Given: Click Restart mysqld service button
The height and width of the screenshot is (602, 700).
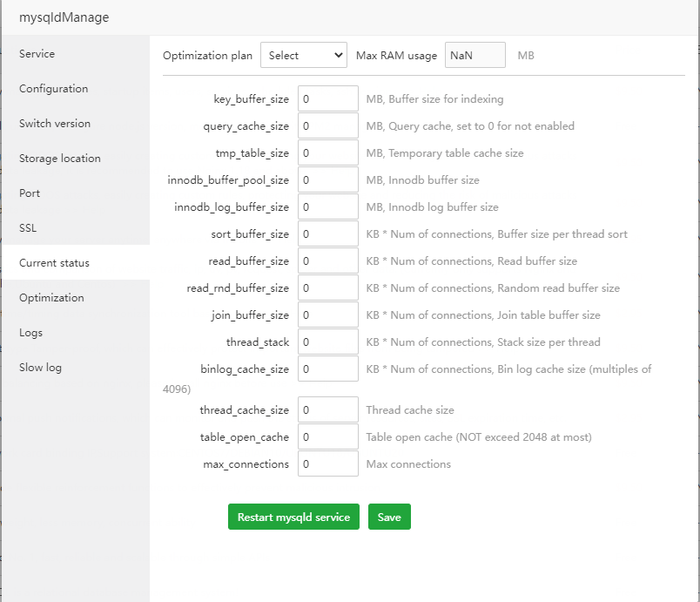Looking at the screenshot, I should [x=293, y=517].
